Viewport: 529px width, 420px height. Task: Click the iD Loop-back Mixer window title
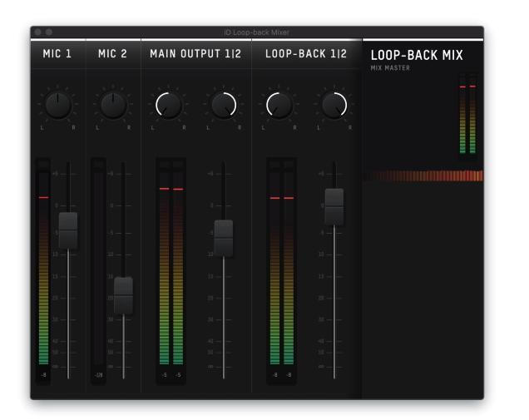coord(257,32)
